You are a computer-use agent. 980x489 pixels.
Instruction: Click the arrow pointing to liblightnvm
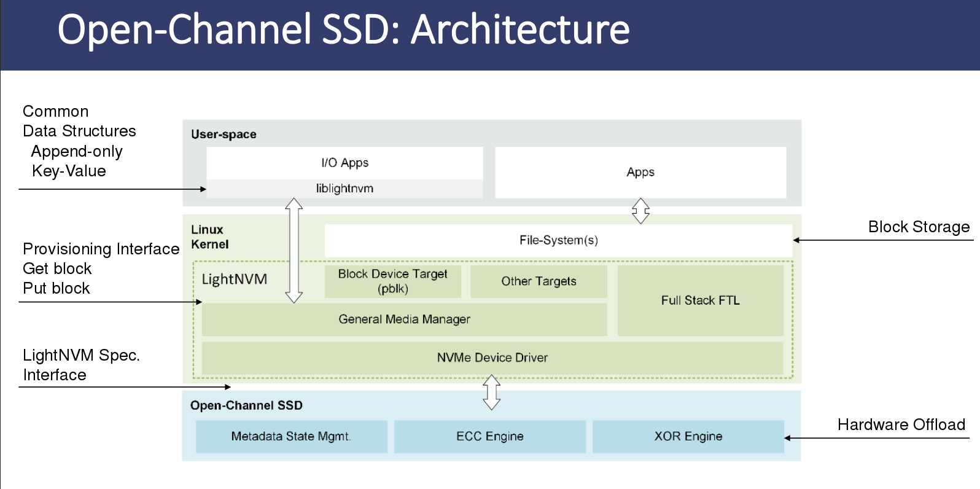(112, 189)
